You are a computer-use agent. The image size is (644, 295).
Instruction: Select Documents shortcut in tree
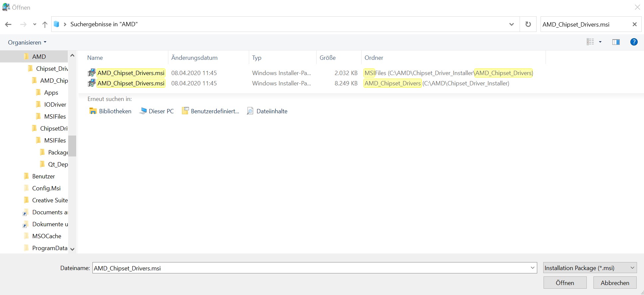pos(46,212)
